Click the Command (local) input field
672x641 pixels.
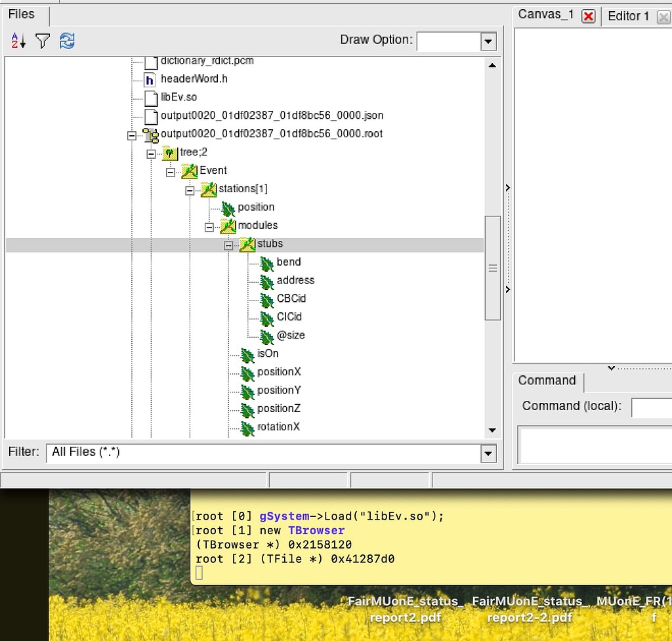652,407
